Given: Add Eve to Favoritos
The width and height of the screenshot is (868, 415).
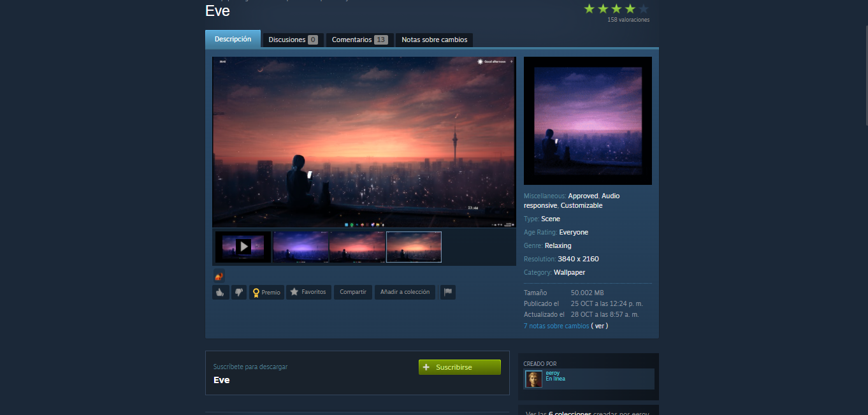Looking at the screenshot, I should [x=308, y=292].
